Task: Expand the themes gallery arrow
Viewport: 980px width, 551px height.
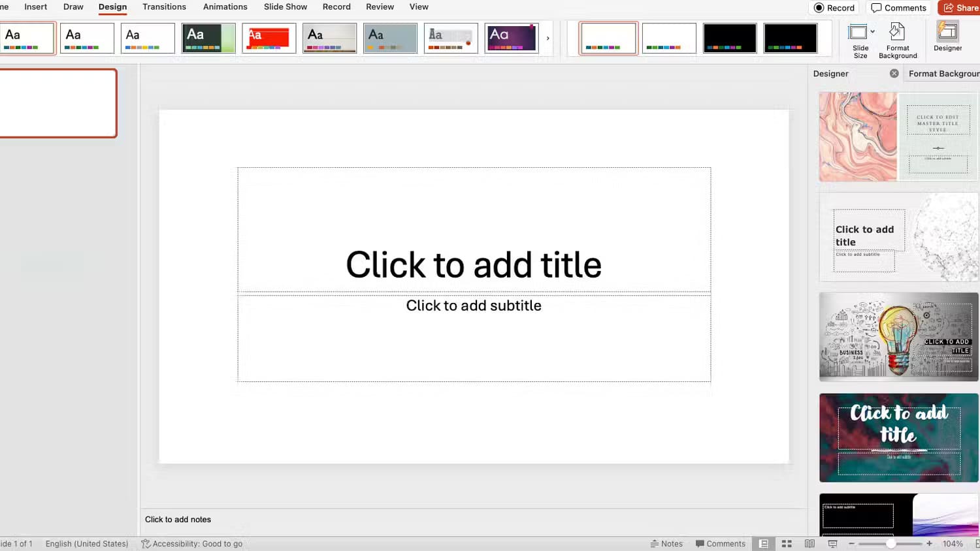Action: coord(547,38)
